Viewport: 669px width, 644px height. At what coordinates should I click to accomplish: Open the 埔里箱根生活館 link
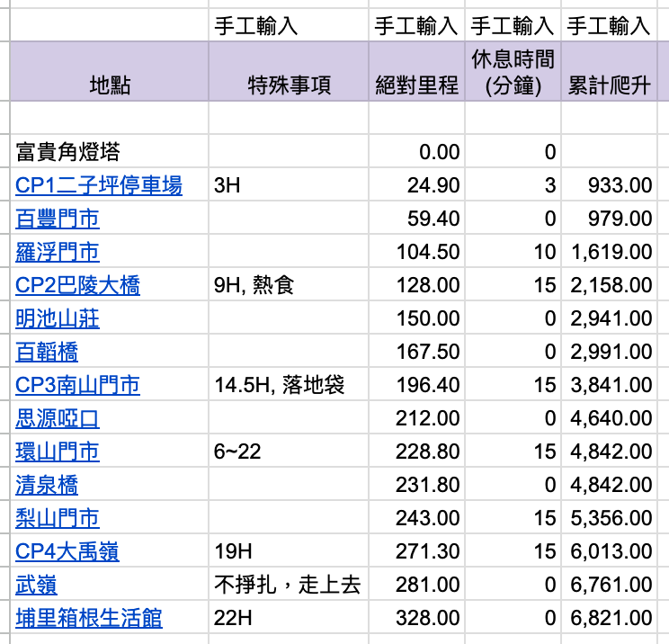click(x=89, y=618)
